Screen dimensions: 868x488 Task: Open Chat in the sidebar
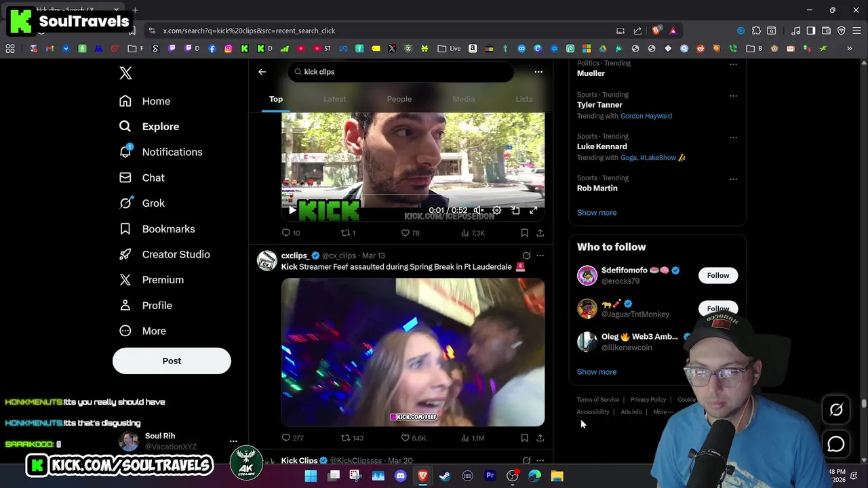142,178
